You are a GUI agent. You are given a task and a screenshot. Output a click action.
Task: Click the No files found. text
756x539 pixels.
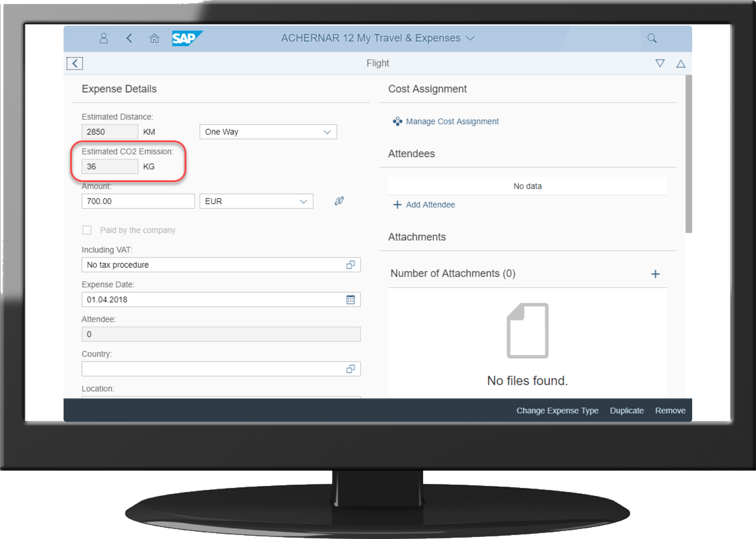click(527, 381)
